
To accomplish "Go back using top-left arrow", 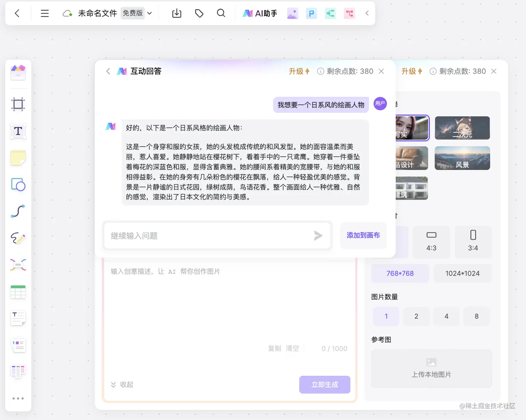I will tap(17, 13).
